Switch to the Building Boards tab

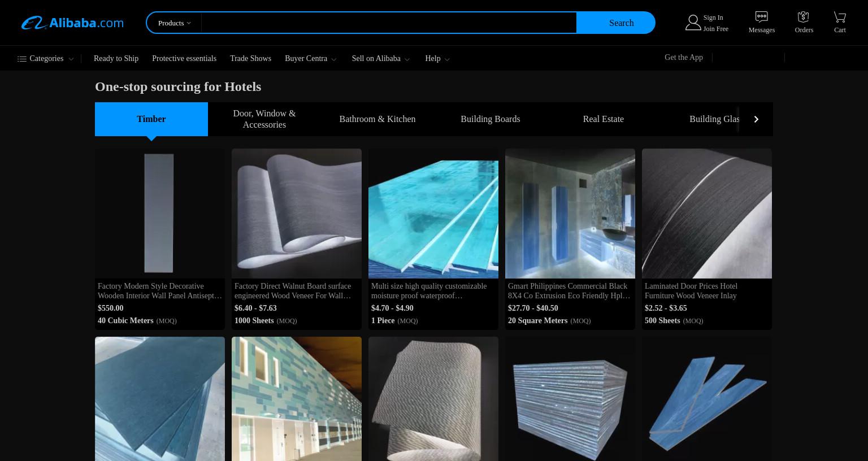[x=491, y=119]
